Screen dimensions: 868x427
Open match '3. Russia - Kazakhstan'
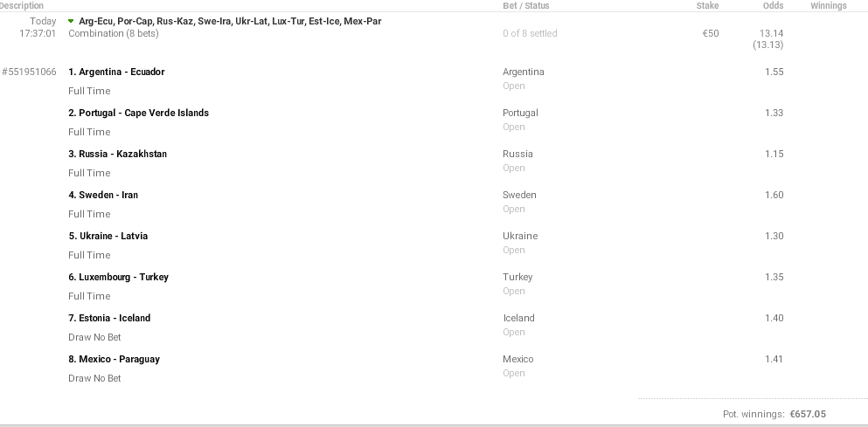click(117, 154)
